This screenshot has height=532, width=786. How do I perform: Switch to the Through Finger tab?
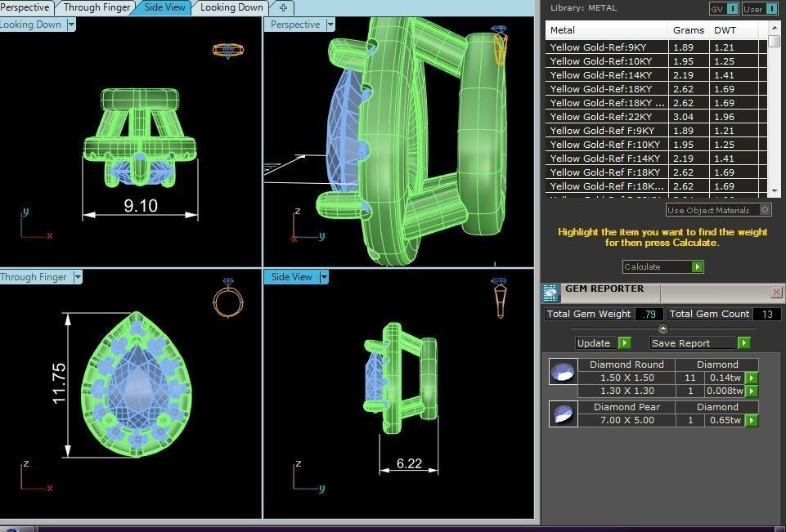pos(97,7)
